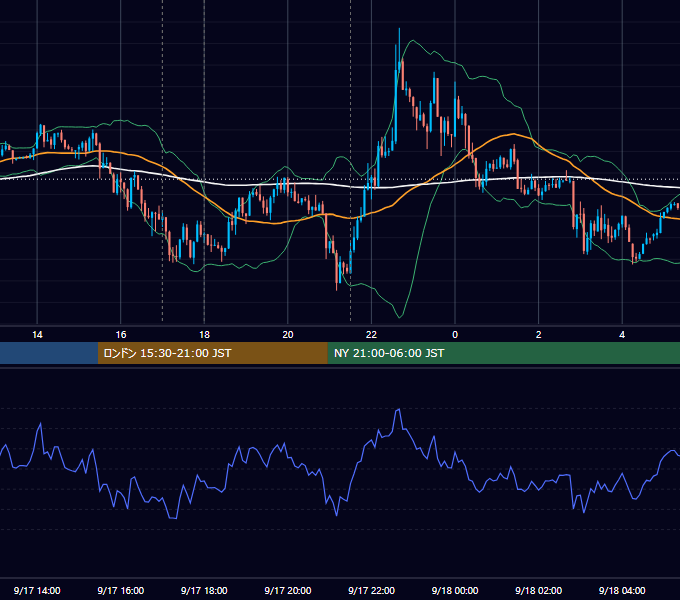Screen dimensions: 680x600
Task: Click the '20' hour axis label
Action: tap(288, 335)
